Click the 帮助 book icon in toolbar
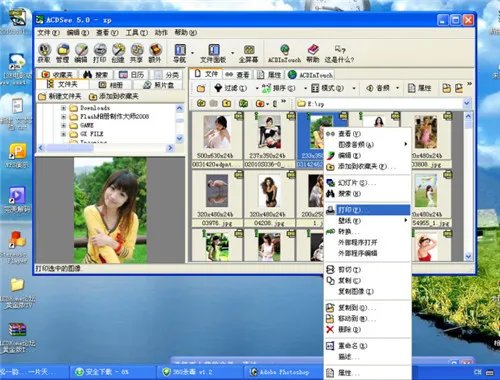Viewport: 500px width, 380px height. (x=313, y=53)
